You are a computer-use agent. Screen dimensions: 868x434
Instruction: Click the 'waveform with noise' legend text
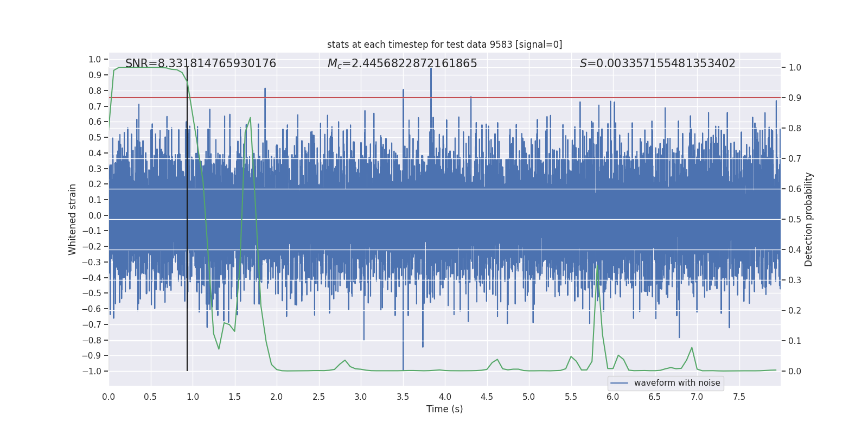(677, 383)
